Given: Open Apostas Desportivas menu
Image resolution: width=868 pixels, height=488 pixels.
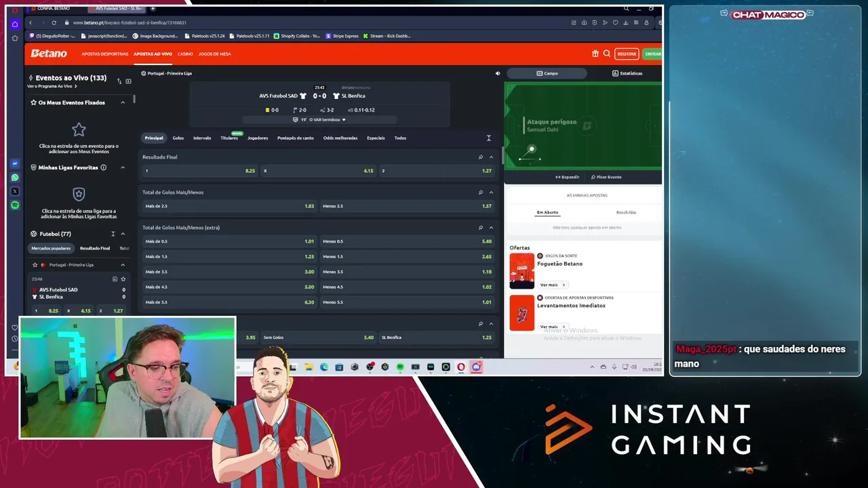Looking at the screenshot, I should click(104, 54).
